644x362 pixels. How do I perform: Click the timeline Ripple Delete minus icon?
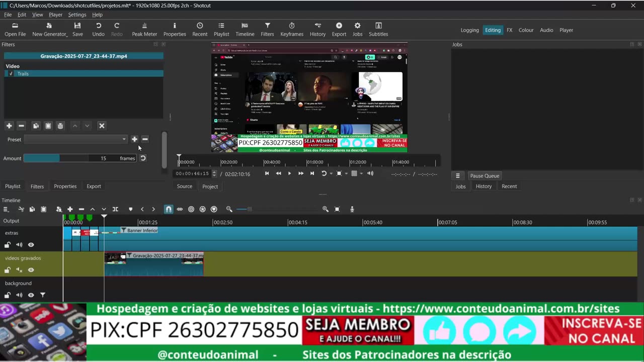point(81,209)
